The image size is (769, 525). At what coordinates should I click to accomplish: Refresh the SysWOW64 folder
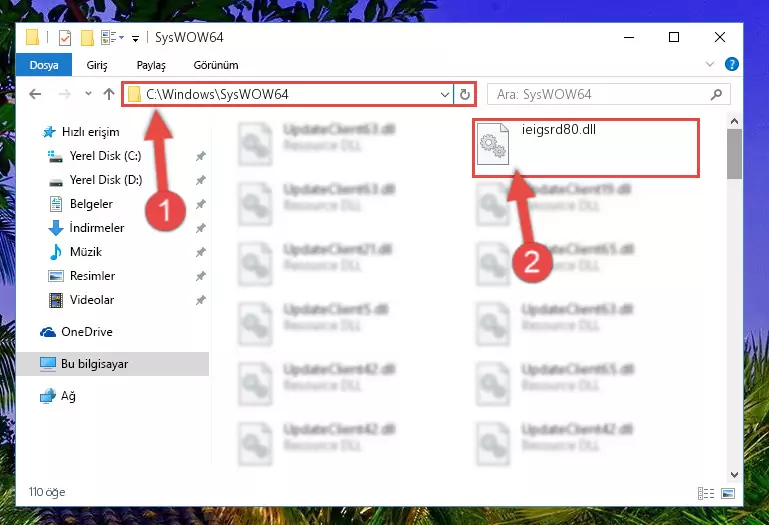[x=464, y=94]
